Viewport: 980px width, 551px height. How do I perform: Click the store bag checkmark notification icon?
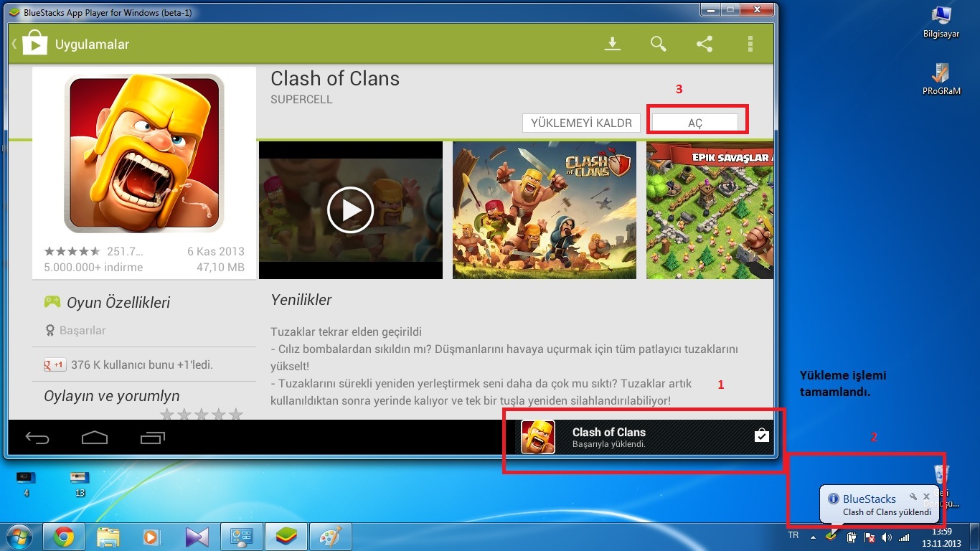[761, 435]
